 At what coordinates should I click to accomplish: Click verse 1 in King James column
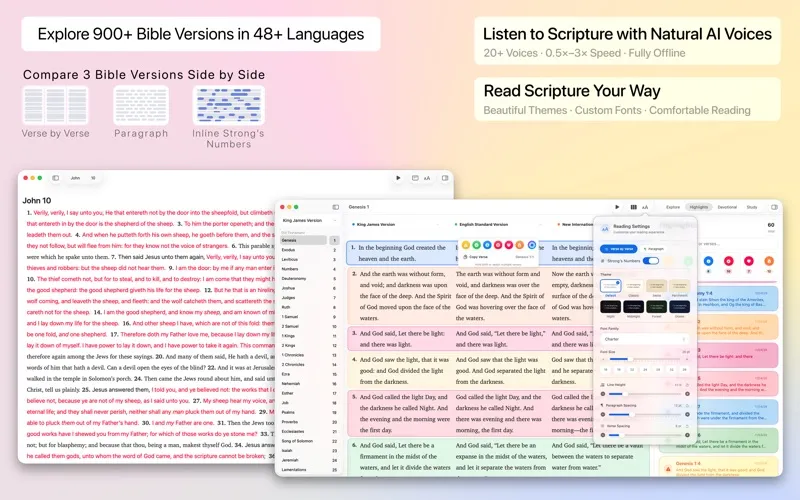401,253
